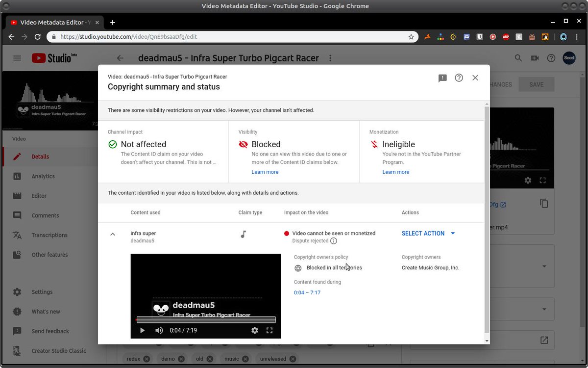Click the browser address bar URL
Image resolution: width=588 pixels, height=368 pixels.
129,37
